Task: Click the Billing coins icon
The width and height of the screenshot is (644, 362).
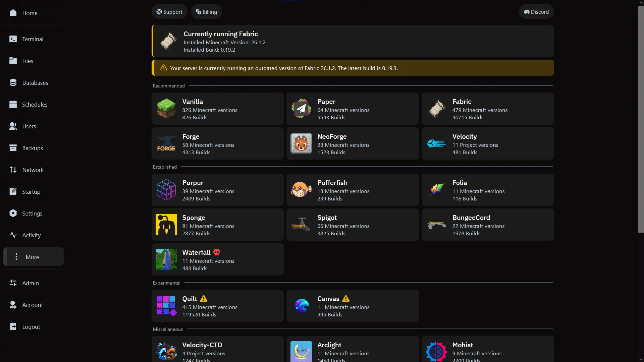Action: pyautogui.click(x=198, y=12)
